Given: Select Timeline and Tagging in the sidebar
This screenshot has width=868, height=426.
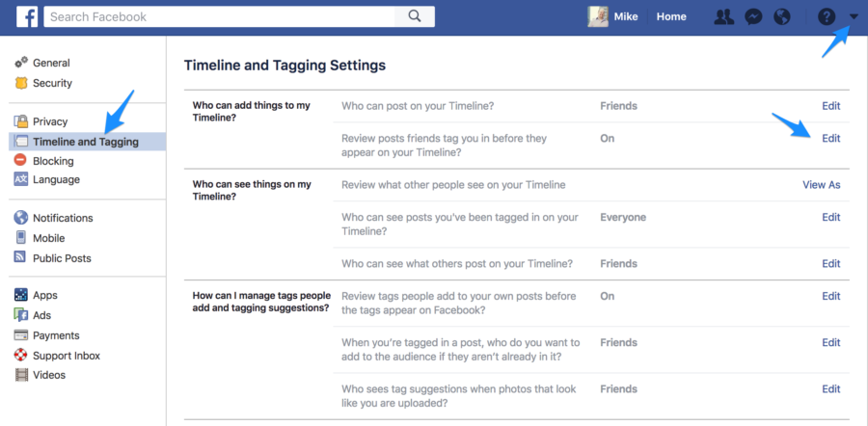Looking at the screenshot, I should pyautogui.click(x=85, y=142).
